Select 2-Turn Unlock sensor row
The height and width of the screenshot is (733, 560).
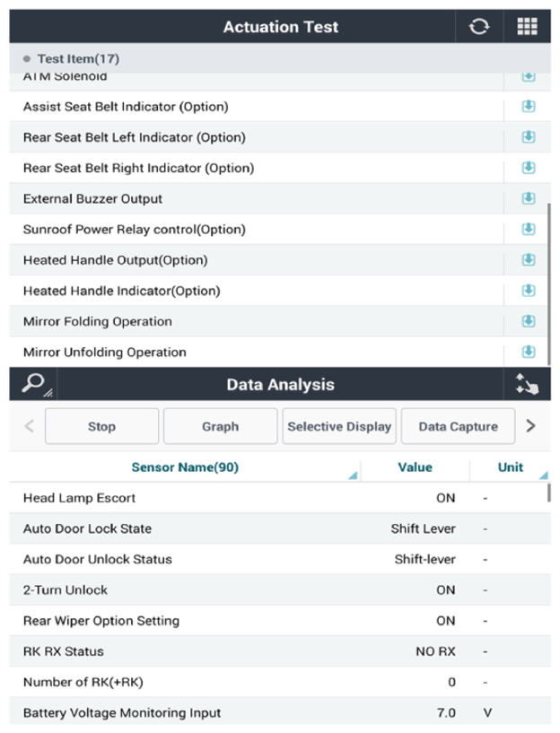pyautogui.click(x=279, y=590)
